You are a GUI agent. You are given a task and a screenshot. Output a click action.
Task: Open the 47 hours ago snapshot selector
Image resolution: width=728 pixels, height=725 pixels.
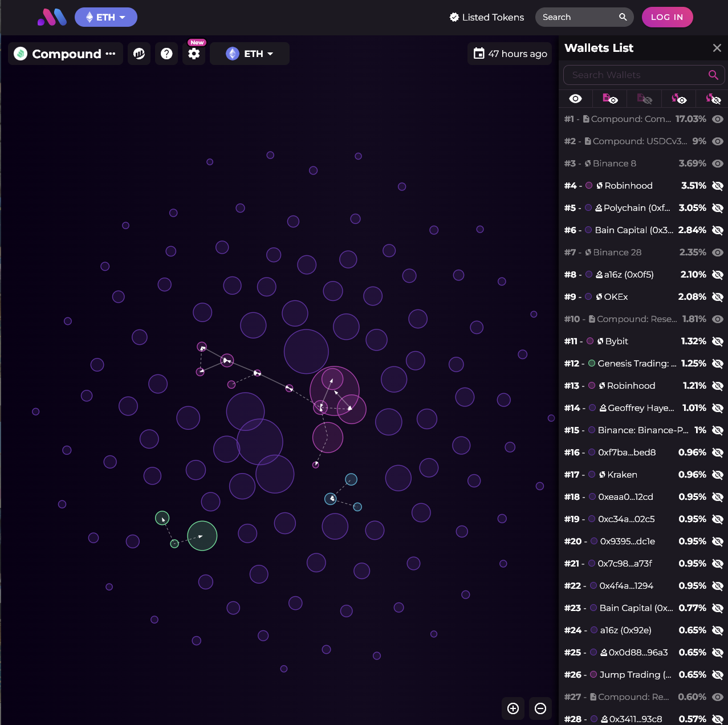pyautogui.click(x=510, y=54)
